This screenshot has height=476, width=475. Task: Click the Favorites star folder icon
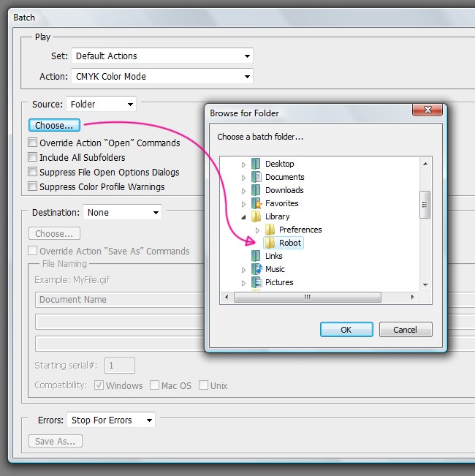coord(256,203)
